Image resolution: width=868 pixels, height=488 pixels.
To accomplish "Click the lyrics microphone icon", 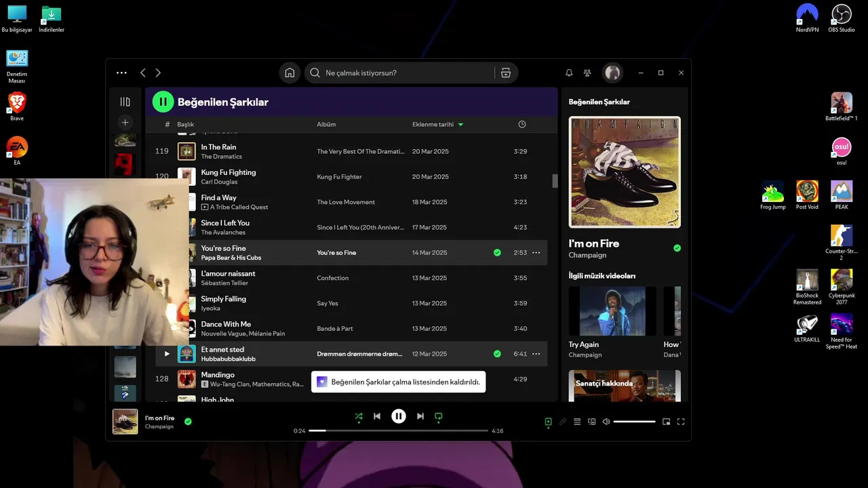I will (563, 422).
